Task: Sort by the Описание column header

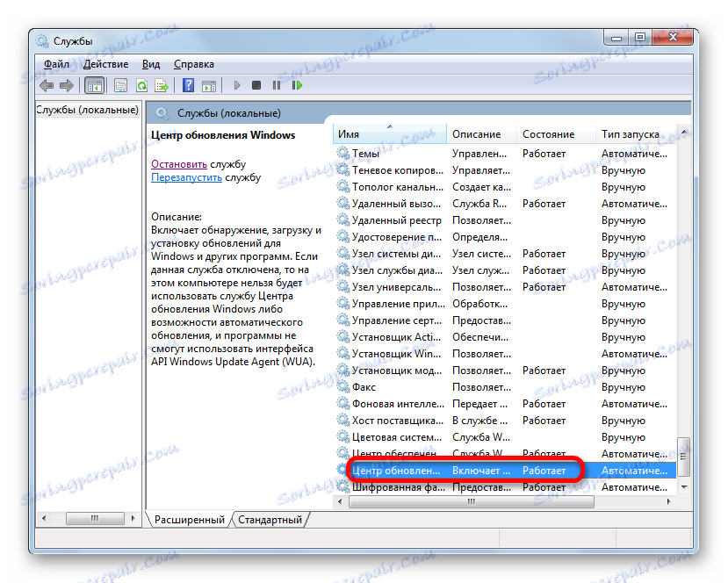Action: [x=481, y=134]
